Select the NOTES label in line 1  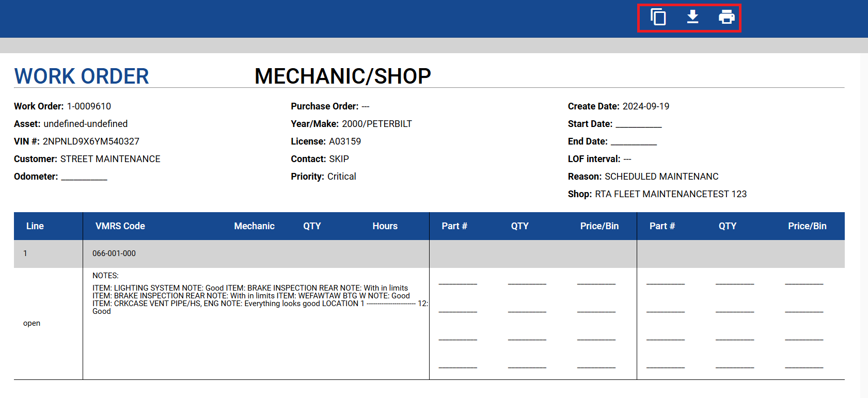point(105,276)
